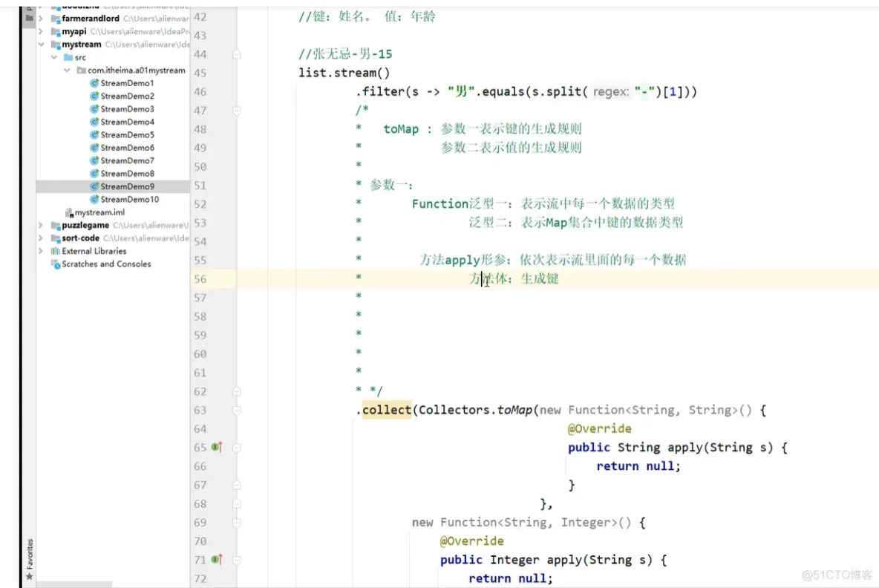This screenshot has width=879, height=588.
Task: Click the project panel horizontal scrollbar
Action: pos(74,584)
